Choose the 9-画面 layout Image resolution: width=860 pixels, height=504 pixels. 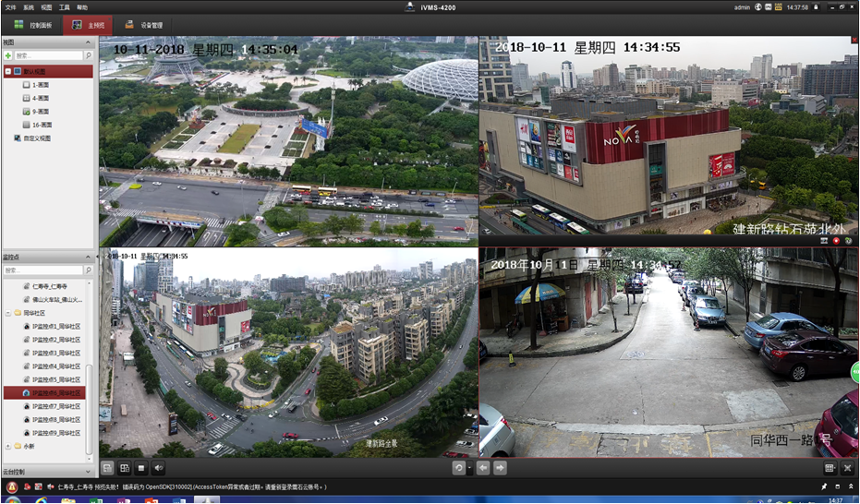tap(36, 112)
